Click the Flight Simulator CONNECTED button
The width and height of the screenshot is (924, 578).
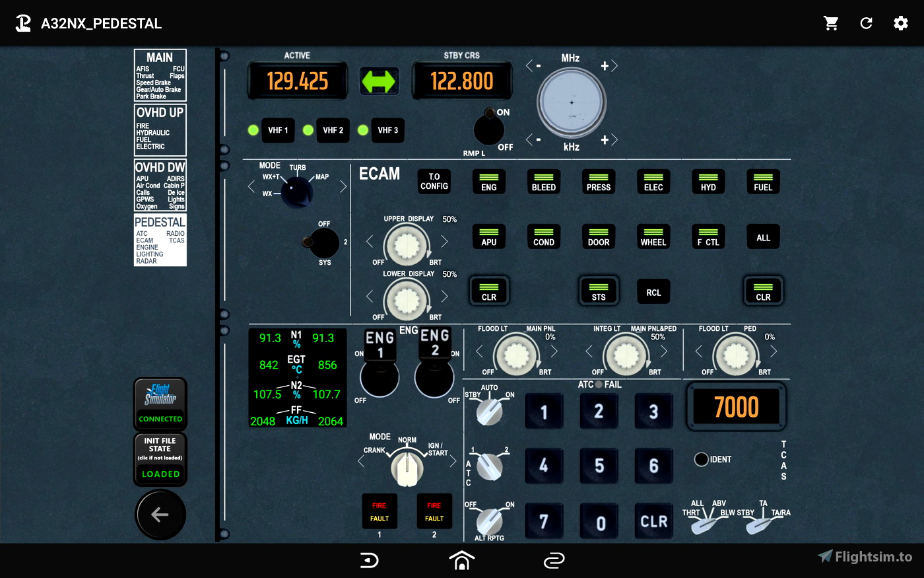(160, 404)
